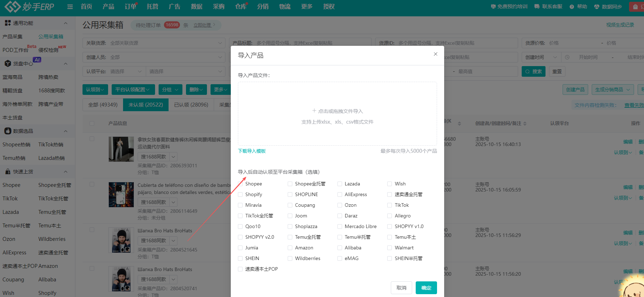This screenshot has height=297, width=644.
Task: Click the 取消 button in dialog
Action: point(401,288)
